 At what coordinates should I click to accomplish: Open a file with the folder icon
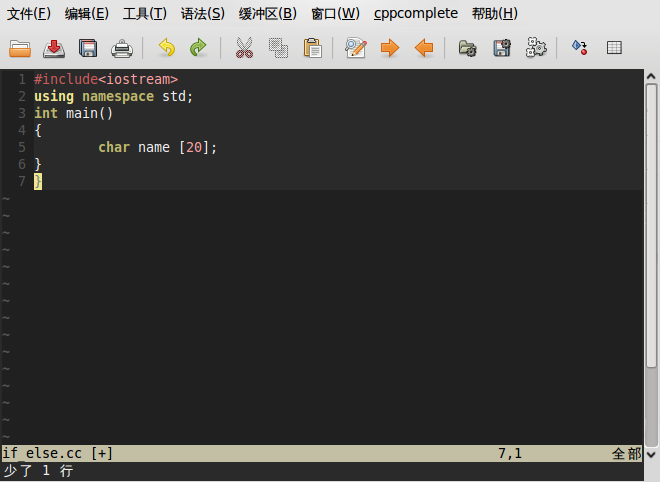pyautogui.click(x=20, y=48)
